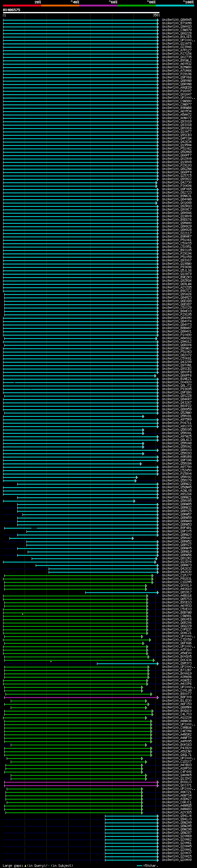Select the UniRef100_B8F3Y8 label
This screenshot has width=197, height=868.
[x=177, y=697]
